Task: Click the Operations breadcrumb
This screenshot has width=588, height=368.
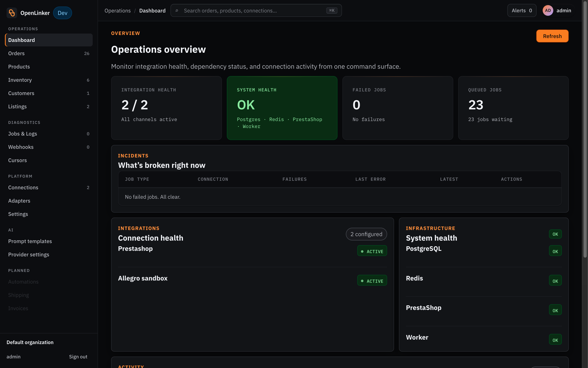Action: [118, 11]
